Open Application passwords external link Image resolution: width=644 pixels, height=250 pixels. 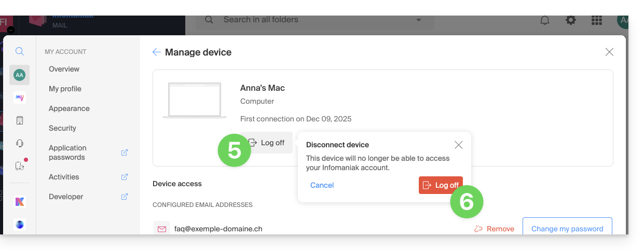(125, 152)
